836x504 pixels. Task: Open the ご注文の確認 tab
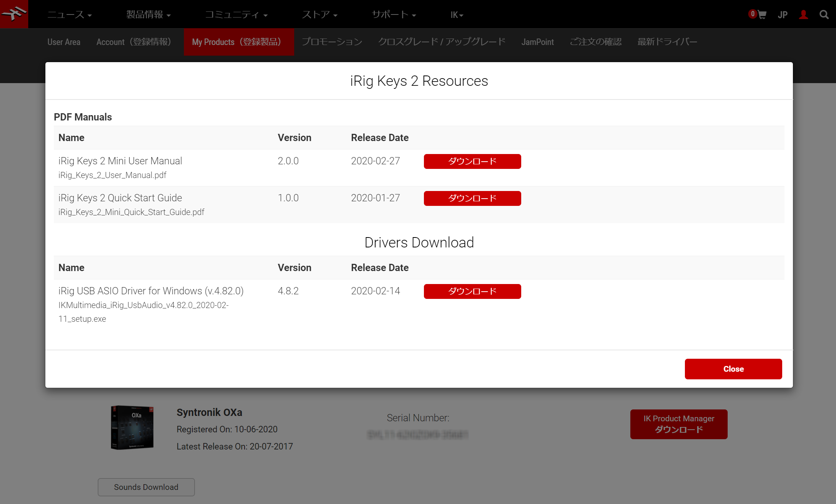pos(596,42)
